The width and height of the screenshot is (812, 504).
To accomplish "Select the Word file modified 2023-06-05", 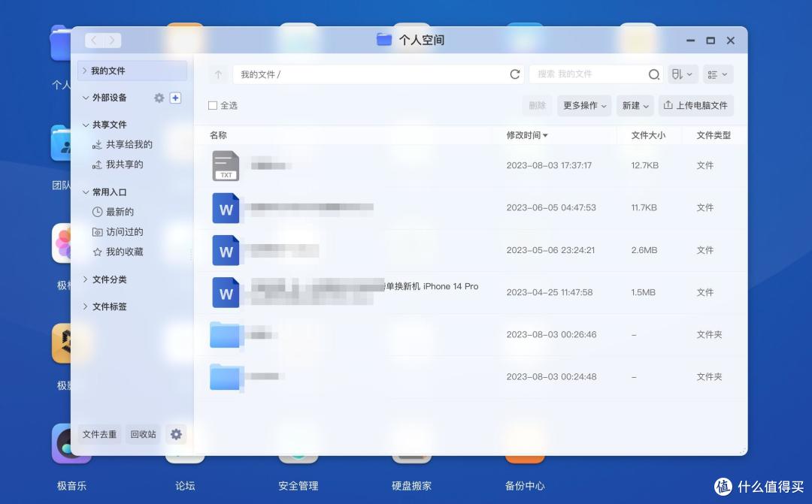I will point(226,208).
